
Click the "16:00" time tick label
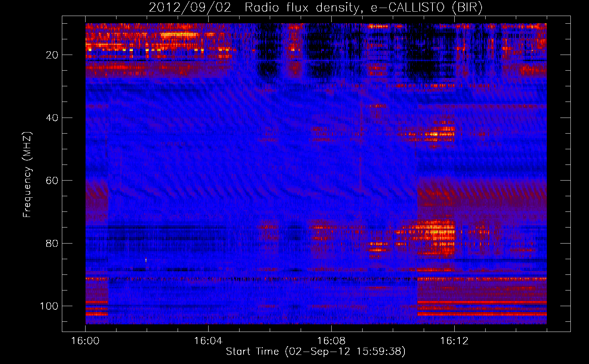click(85, 341)
